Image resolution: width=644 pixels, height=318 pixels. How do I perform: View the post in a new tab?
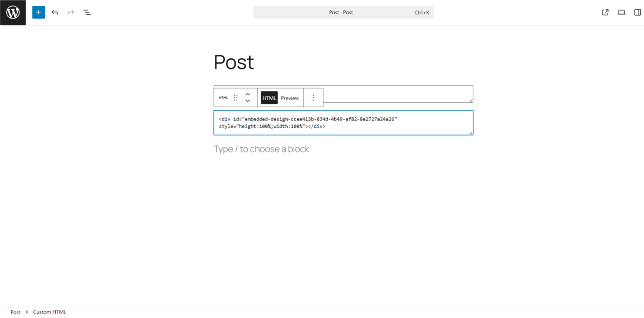[605, 12]
